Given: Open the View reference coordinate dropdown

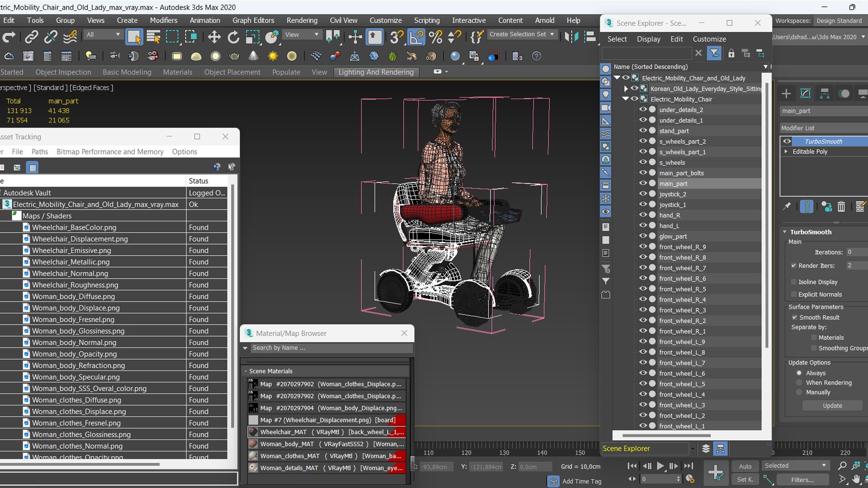Looking at the screenshot, I should [301, 34].
